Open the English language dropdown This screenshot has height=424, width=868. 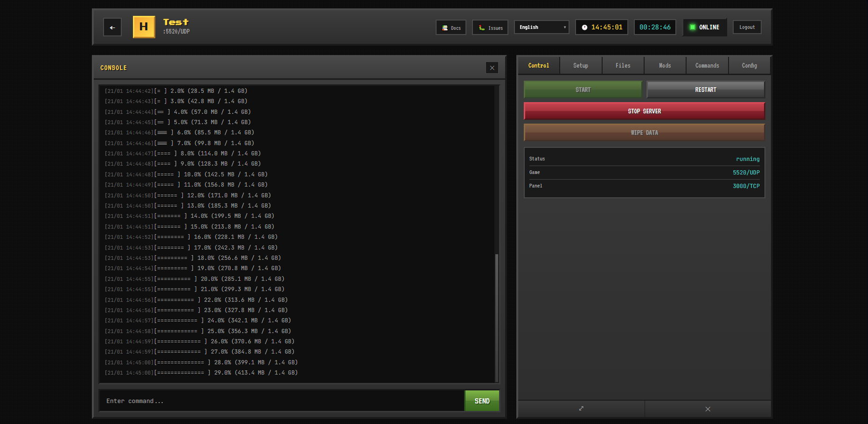(x=542, y=28)
